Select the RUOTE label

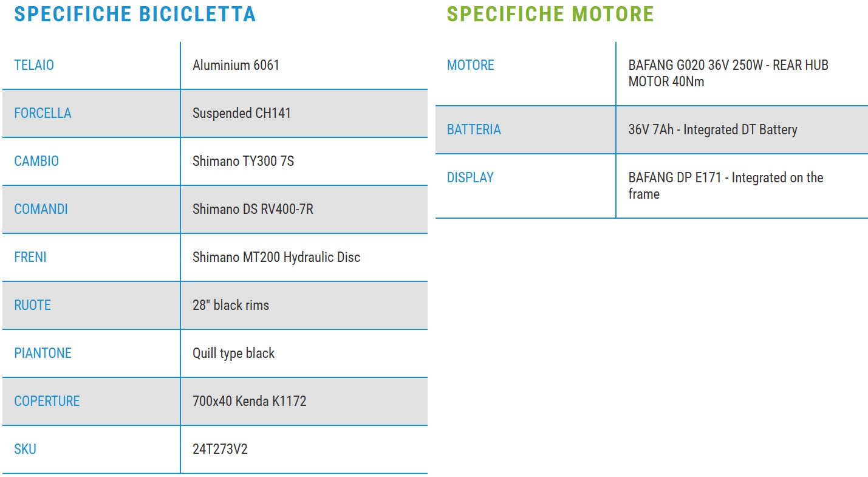32,305
